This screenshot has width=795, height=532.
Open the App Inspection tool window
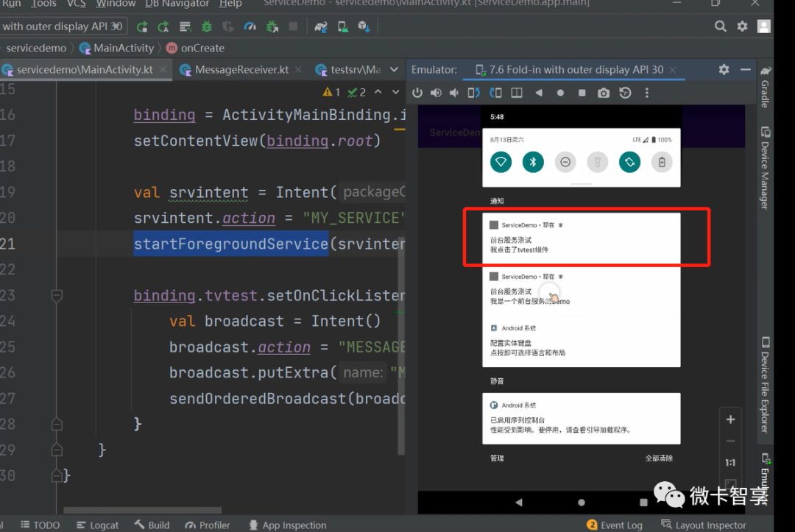pos(288,525)
